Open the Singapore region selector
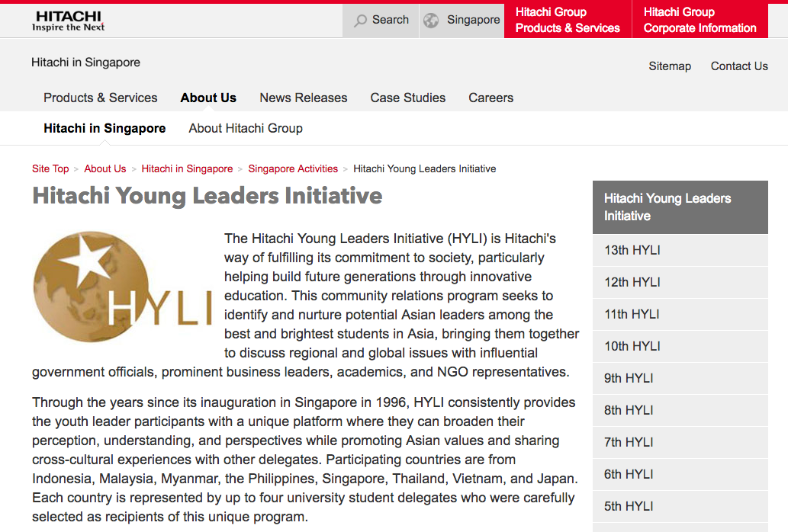Viewport: 788px width, 532px height. pyautogui.click(x=462, y=21)
